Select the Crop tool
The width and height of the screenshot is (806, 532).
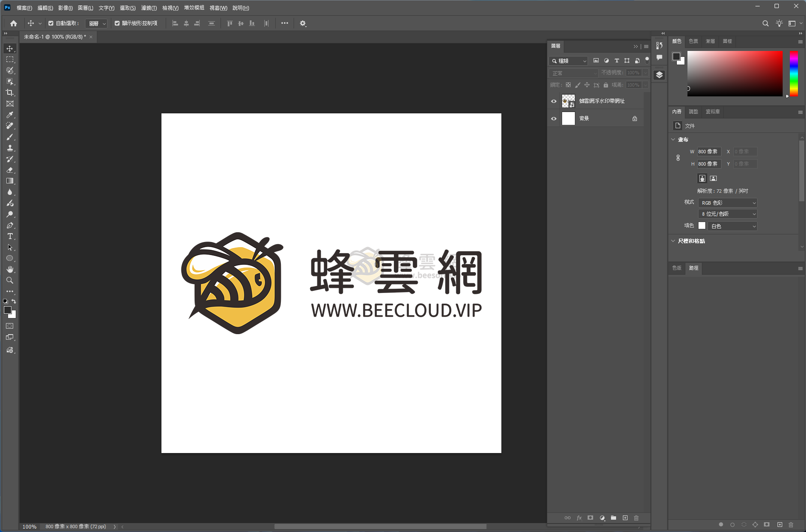point(10,93)
